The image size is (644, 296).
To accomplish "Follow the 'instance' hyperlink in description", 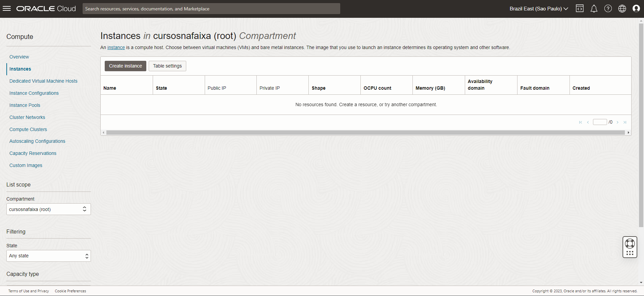I will 116,48.
